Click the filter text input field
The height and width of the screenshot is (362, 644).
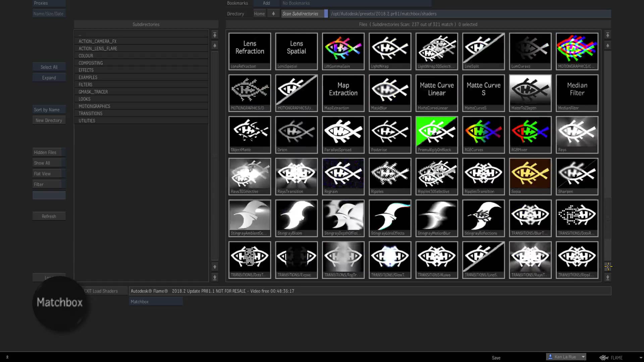click(x=49, y=195)
